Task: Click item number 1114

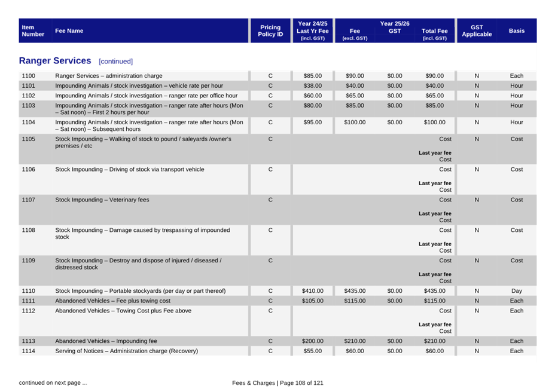Action: pyautogui.click(x=28, y=351)
